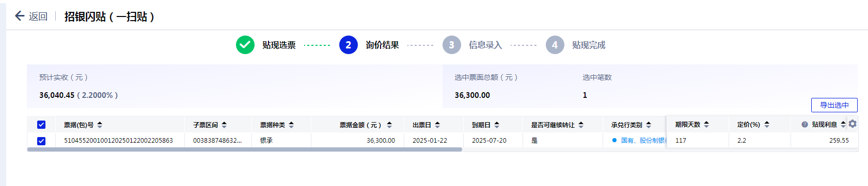Sort by 票据金额 column arrows
The width and height of the screenshot is (868, 186).
pyautogui.click(x=389, y=125)
